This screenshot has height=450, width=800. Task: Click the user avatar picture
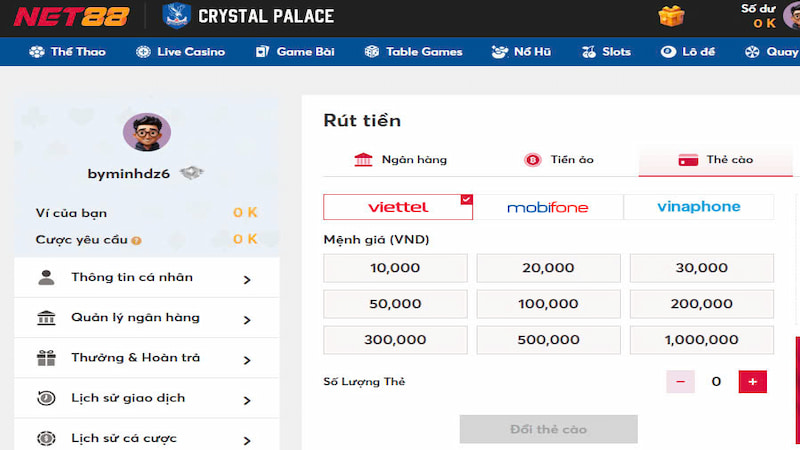[147, 132]
